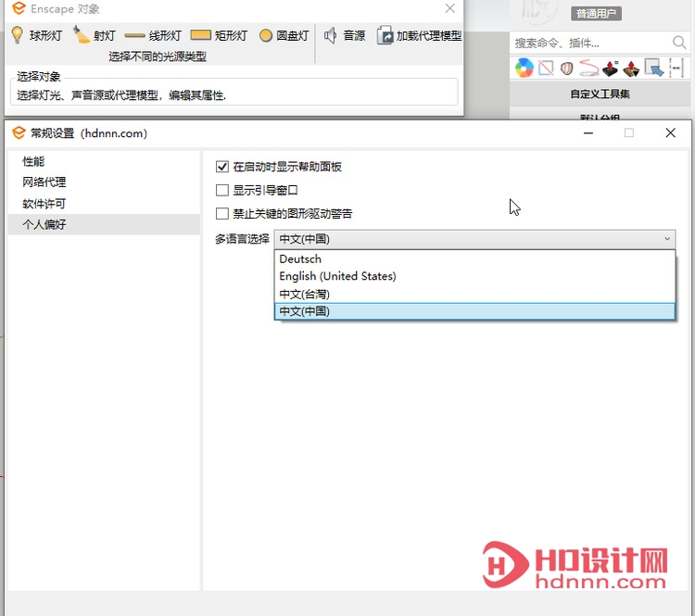Viewport: 695px width, 616px height.
Task: Tick disable critical graphics driver warnings checkbox
Action: point(222,214)
